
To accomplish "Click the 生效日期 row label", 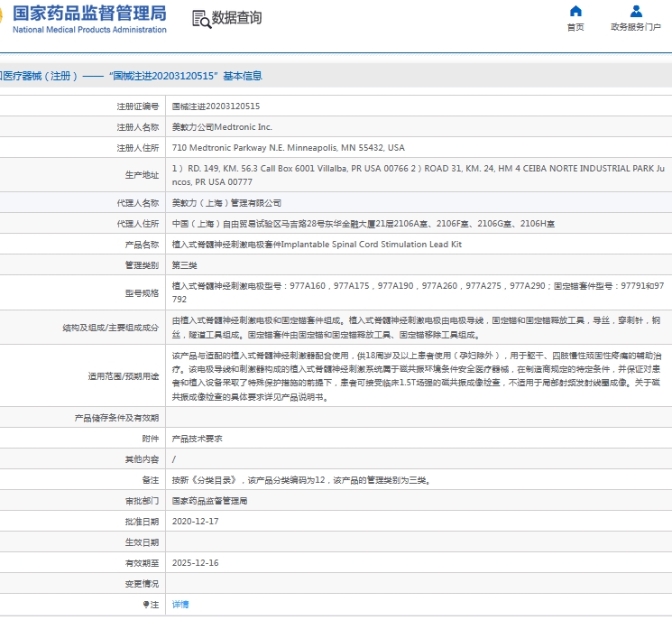I will point(143,542).
